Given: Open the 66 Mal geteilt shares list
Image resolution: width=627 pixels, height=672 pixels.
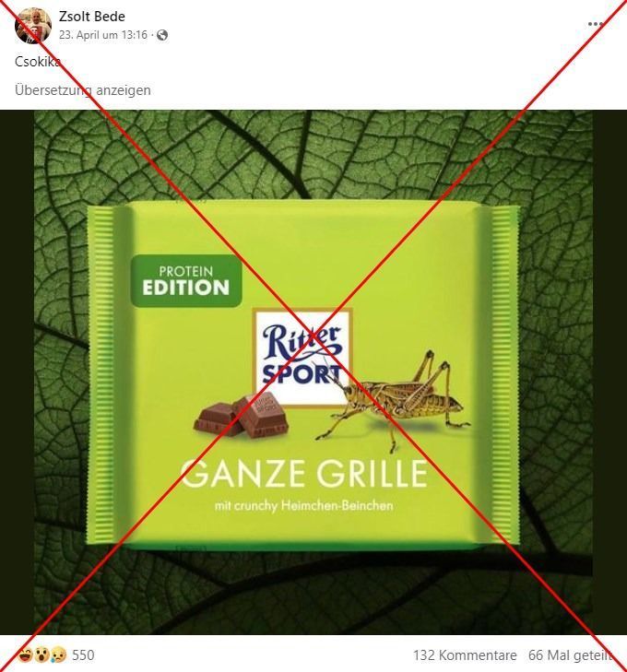Looking at the screenshot, I should [x=570, y=655].
